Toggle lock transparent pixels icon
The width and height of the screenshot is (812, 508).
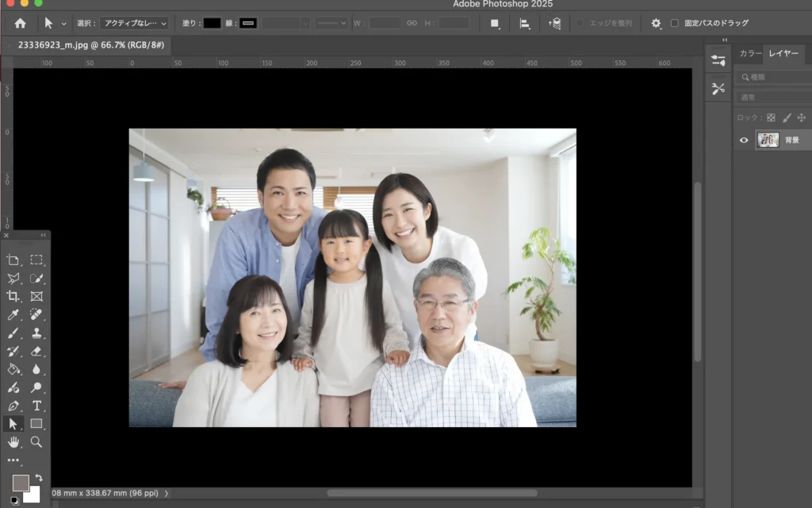coord(771,117)
